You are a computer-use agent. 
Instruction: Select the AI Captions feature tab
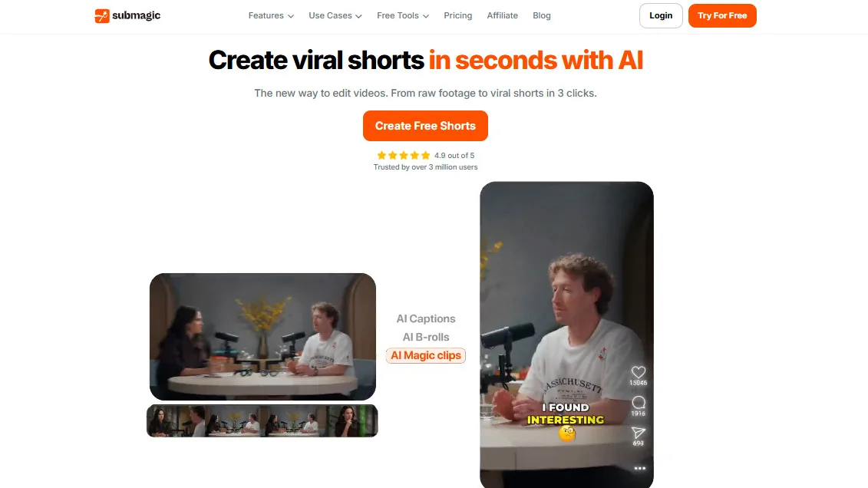tap(426, 318)
